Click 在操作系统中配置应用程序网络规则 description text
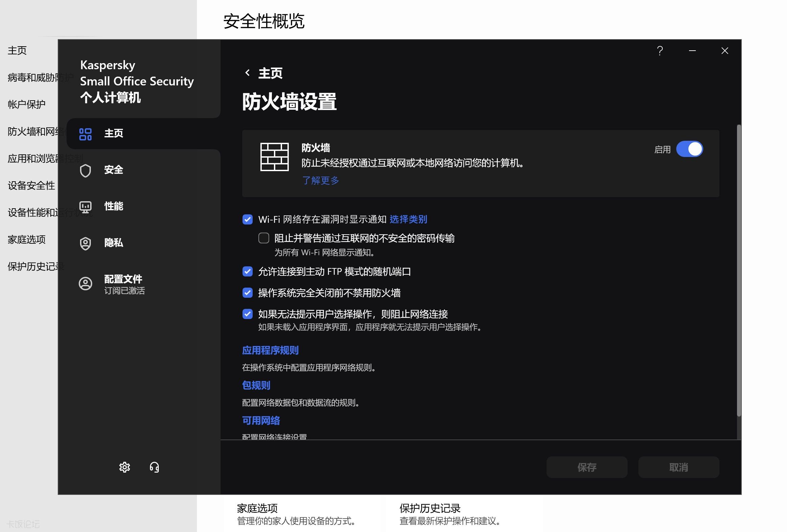 point(309,368)
